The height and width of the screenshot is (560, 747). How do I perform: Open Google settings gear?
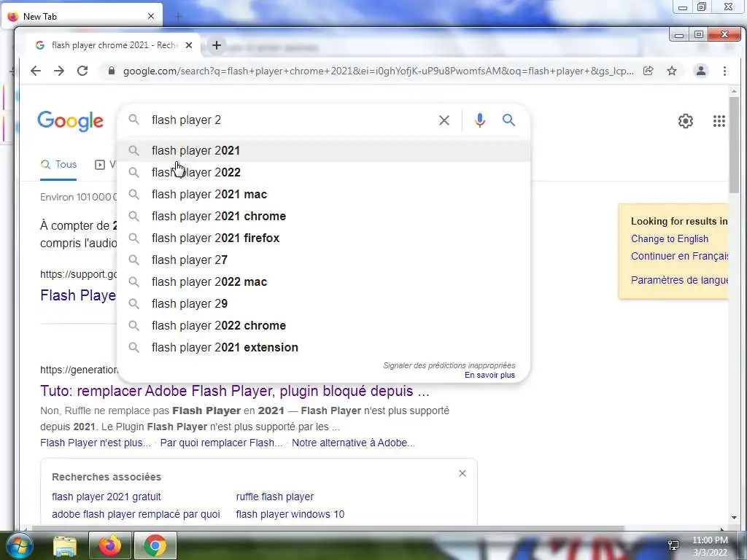click(x=686, y=121)
